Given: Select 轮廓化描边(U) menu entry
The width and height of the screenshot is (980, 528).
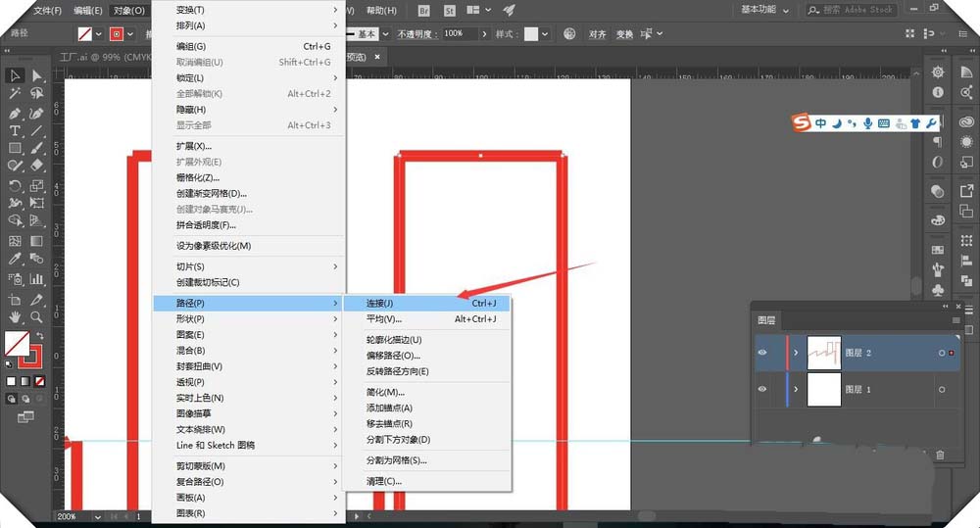Looking at the screenshot, I should (x=394, y=340).
